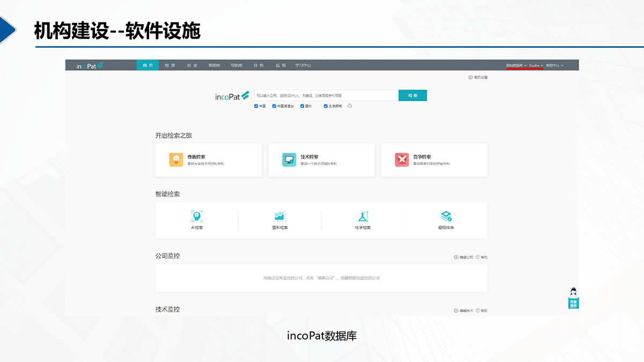Click the 超级排序 label
This screenshot has width=644, height=362.
tap(446, 228)
